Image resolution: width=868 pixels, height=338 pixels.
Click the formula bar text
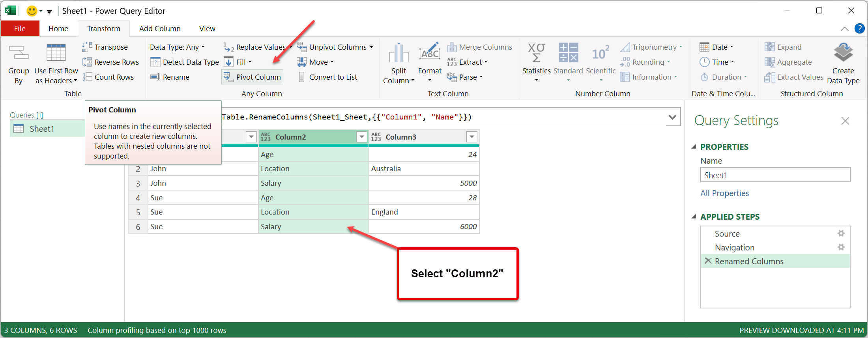tap(346, 117)
